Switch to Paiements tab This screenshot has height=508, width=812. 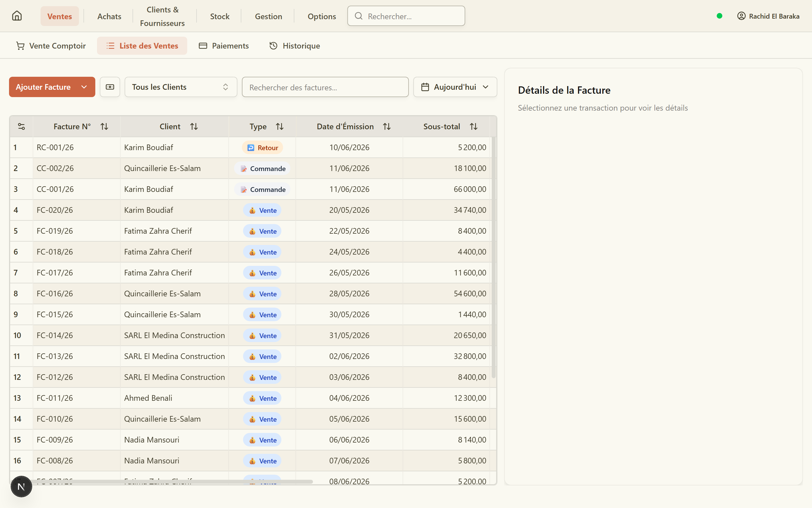tap(224, 46)
